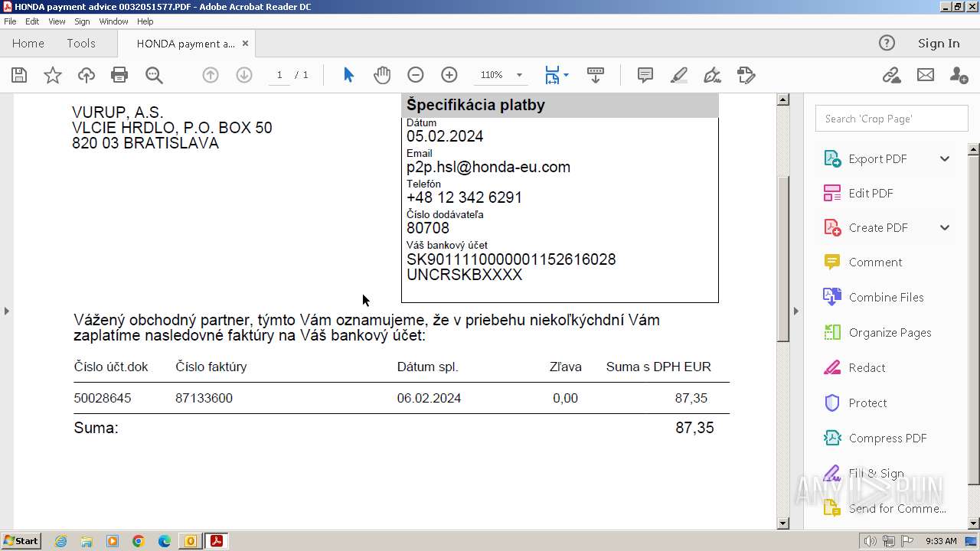980x551 pixels.
Task: Open Compress PDF tool
Action: (887, 438)
